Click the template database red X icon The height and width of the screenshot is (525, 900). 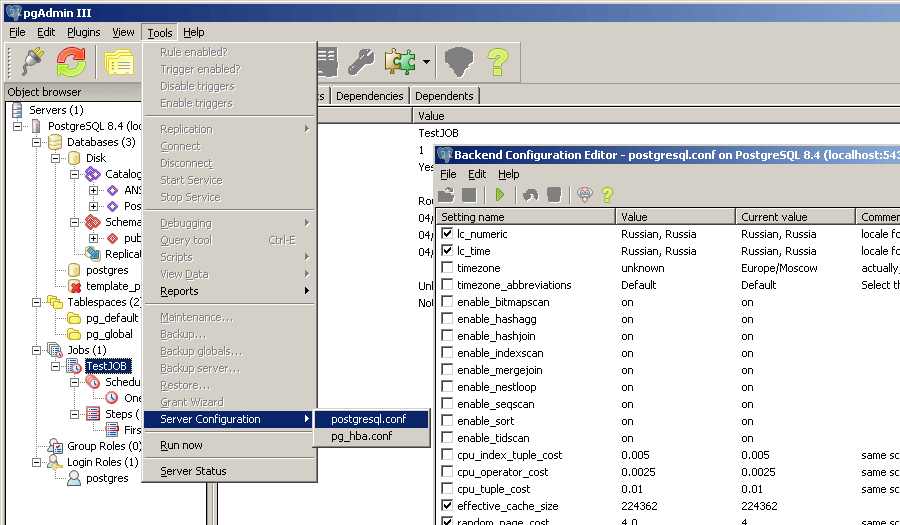74,286
